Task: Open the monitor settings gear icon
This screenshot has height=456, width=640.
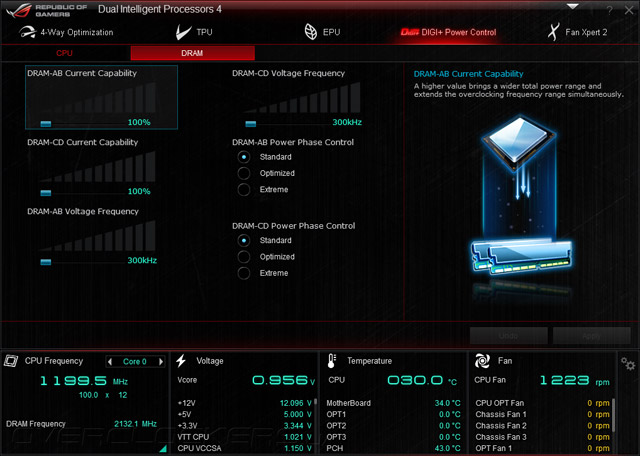Action: click(x=628, y=363)
